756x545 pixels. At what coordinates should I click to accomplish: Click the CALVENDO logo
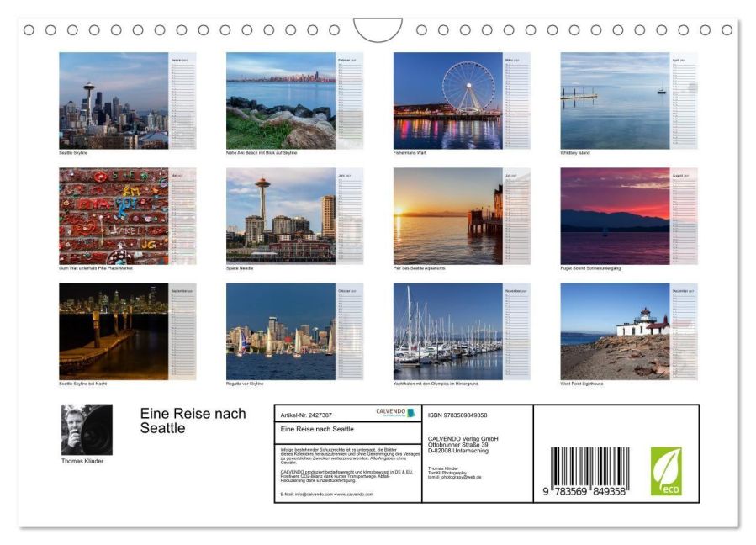(x=395, y=412)
